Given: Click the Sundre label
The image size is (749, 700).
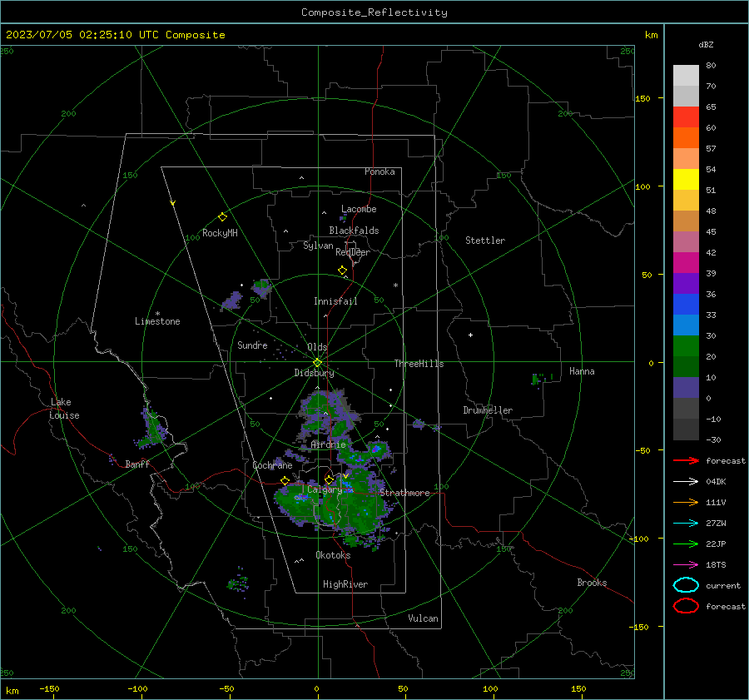Looking at the screenshot, I should 252,345.
